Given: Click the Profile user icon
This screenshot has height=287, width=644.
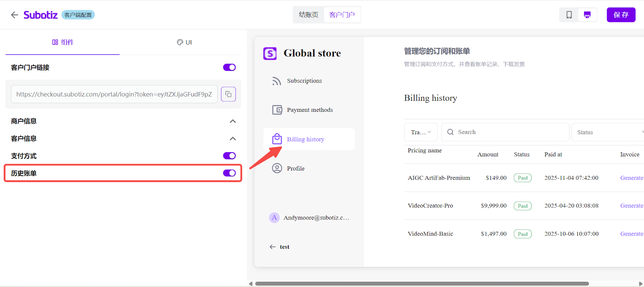Looking at the screenshot, I should coord(277,168).
